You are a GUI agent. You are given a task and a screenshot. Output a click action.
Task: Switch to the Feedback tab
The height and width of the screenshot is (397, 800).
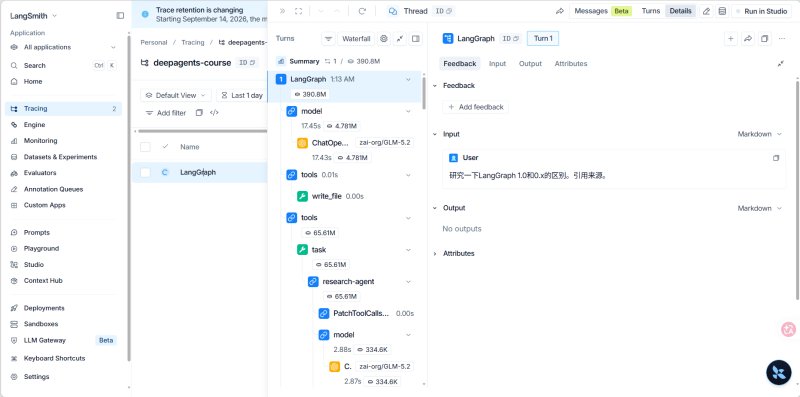click(x=460, y=64)
